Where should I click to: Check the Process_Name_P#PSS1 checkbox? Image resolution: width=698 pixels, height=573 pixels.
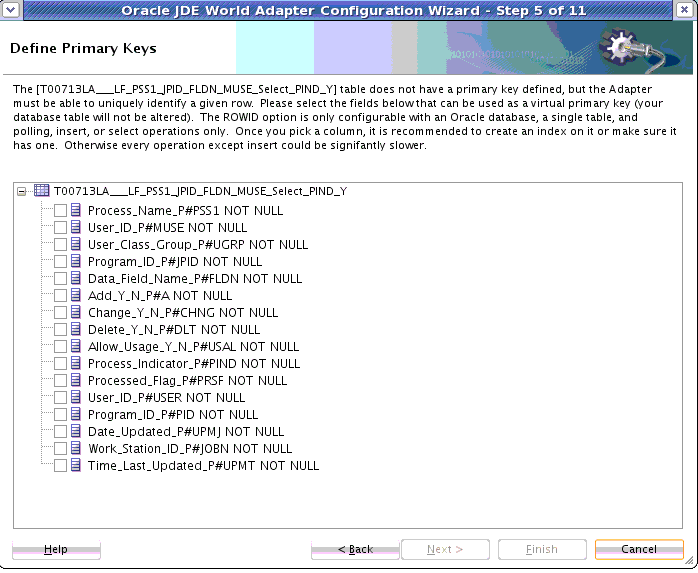(x=61, y=211)
